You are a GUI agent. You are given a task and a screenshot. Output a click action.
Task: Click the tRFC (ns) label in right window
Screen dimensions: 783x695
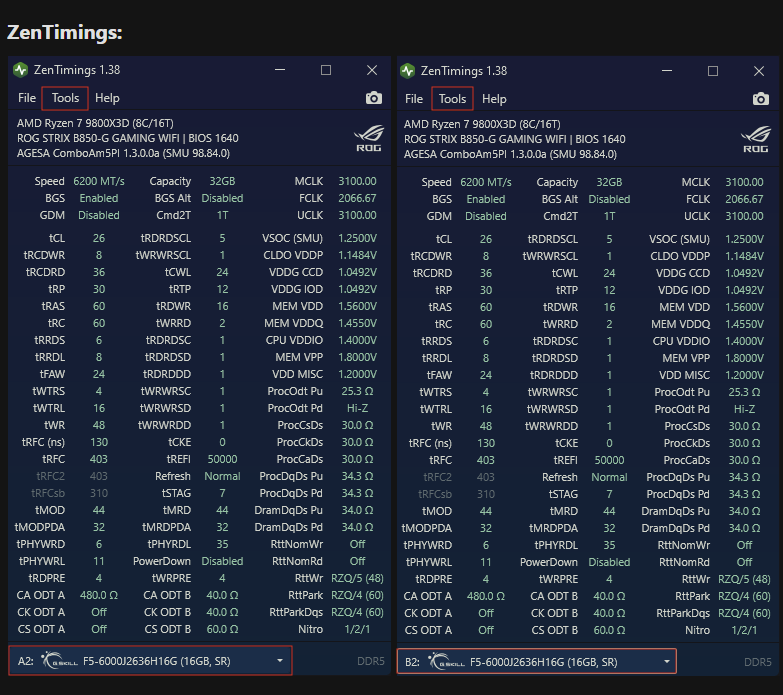[430, 443]
